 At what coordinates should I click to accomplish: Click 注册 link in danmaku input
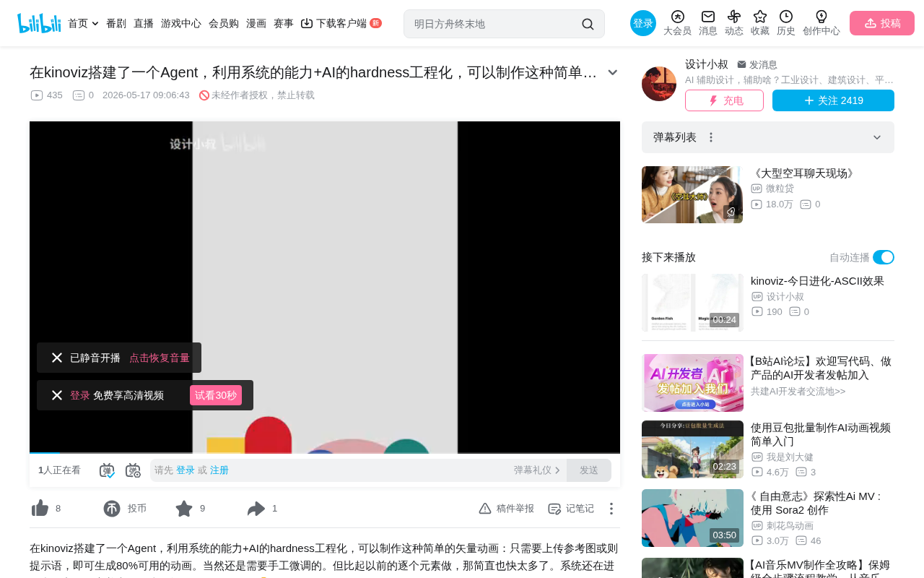click(219, 470)
